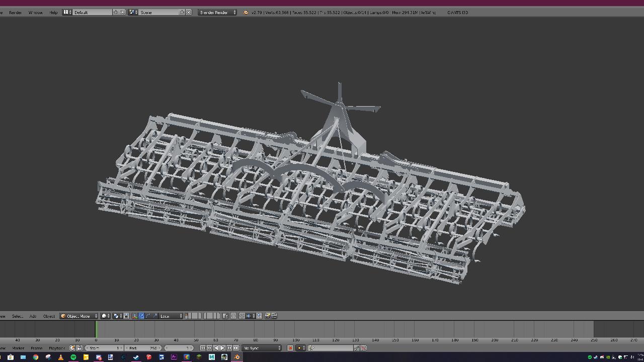644x362 pixels.
Task: Open the timeline Frame menu
Action: pos(36,348)
